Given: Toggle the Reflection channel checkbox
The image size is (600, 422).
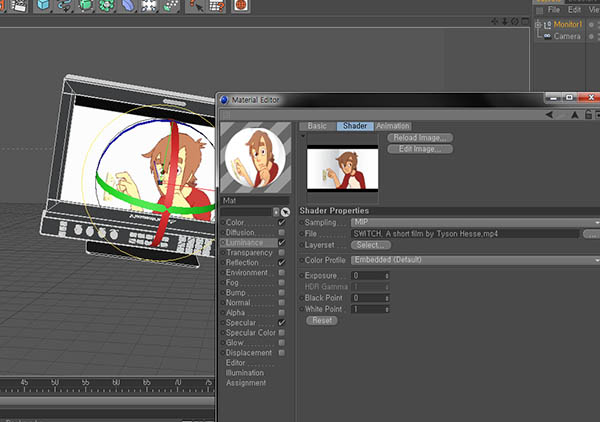Looking at the screenshot, I should 282,262.
